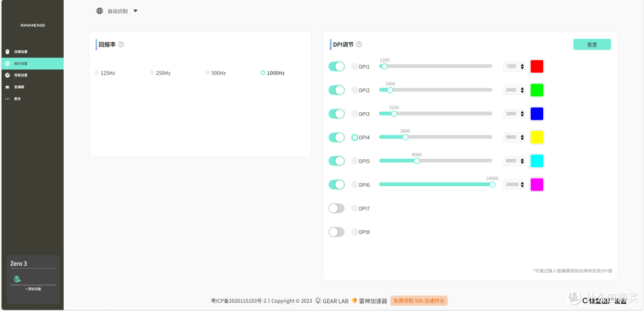The width and height of the screenshot is (644, 311).
Task: Click the 粤ICP备2020115193号-2 footer text
Action: point(239,301)
